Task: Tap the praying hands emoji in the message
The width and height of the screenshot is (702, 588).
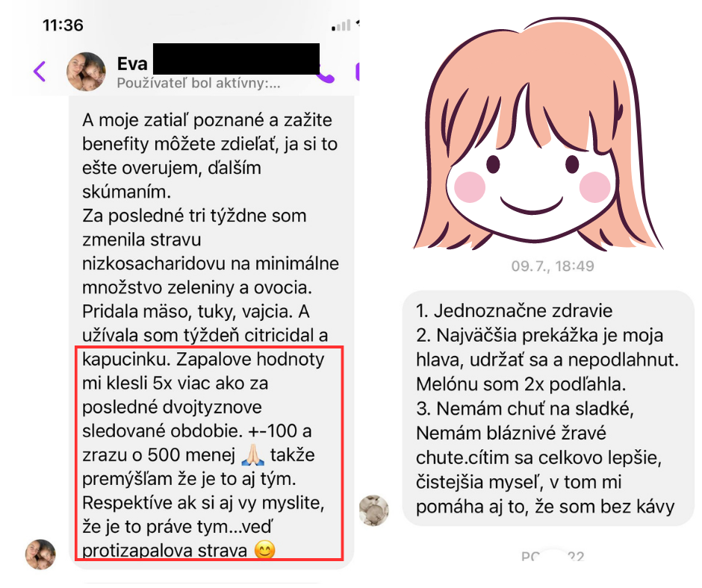Action: click(x=252, y=454)
